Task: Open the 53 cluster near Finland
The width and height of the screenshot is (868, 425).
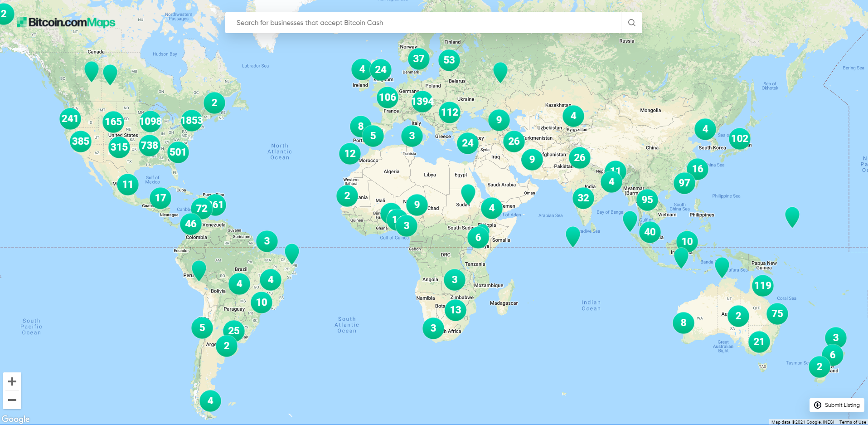Action: pyautogui.click(x=449, y=60)
